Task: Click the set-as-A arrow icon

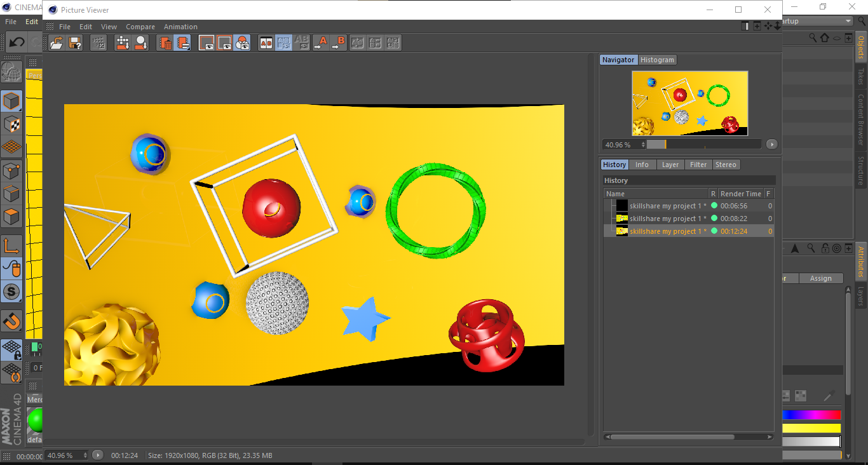Action: click(x=320, y=43)
